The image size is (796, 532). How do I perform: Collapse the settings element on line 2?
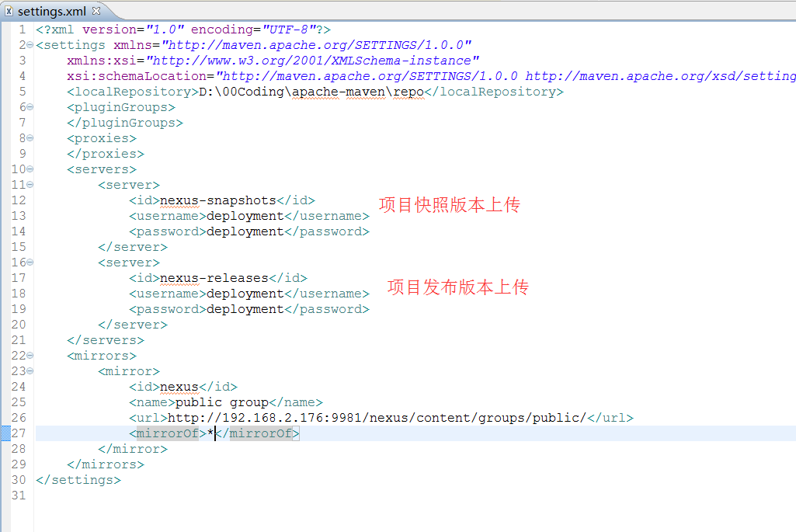coord(30,45)
